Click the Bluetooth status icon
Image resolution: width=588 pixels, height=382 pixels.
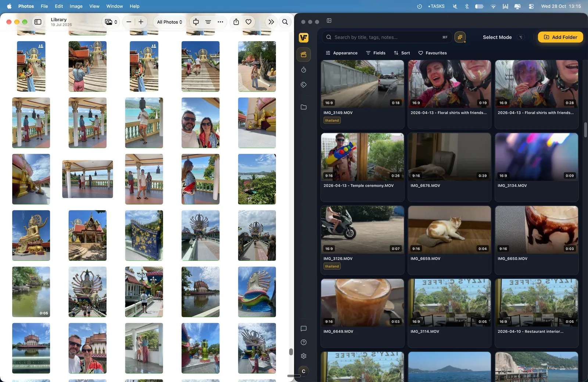(x=467, y=6)
